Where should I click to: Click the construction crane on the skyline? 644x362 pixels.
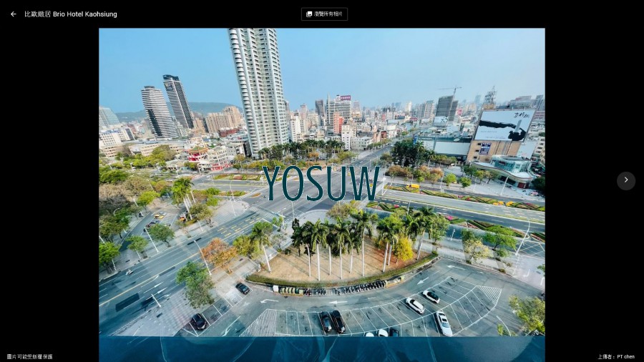click(x=452, y=91)
